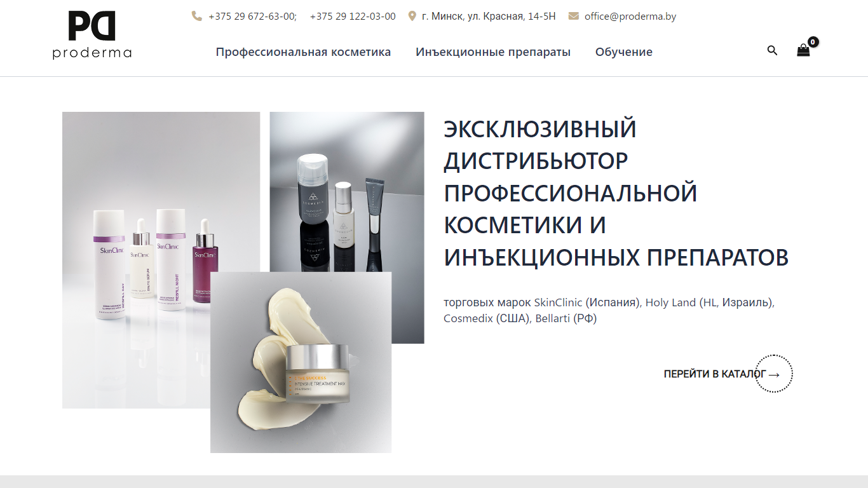The image size is (868, 488).
Task: Open the Bellarti brand link
Action: (x=553, y=318)
